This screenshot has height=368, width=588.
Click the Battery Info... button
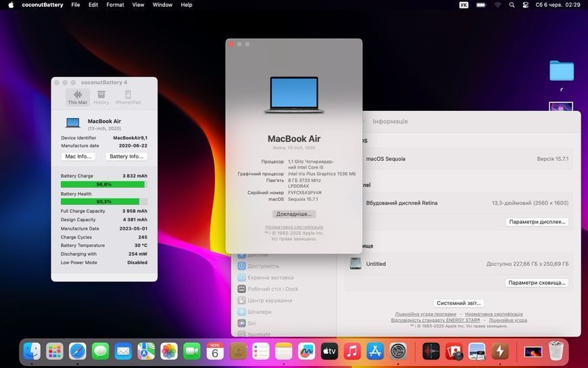[126, 156]
